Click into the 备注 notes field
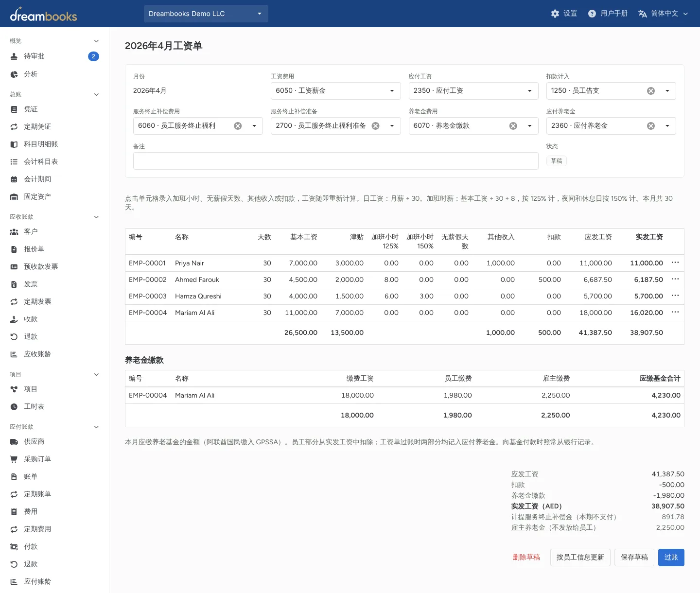Image resolution: width=700 pixels, height=593 pixels. [x=335, y=161]
